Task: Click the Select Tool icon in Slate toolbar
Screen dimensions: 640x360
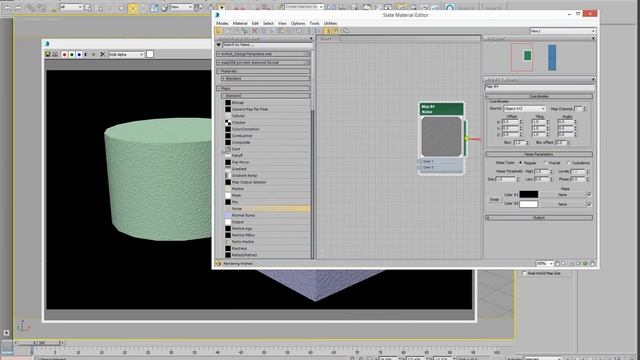Action: (218, 31)
